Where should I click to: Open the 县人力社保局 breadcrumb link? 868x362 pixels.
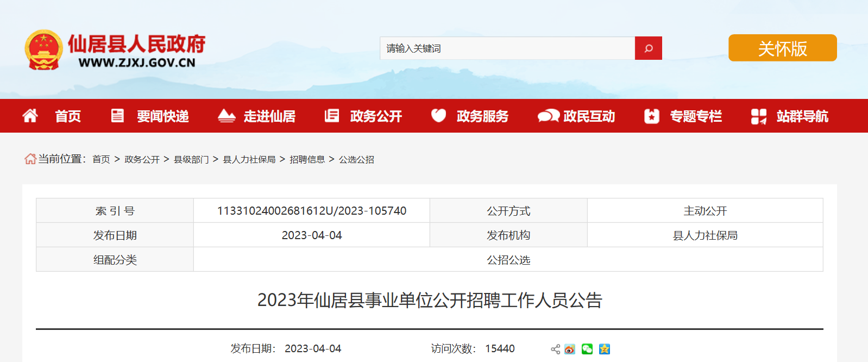pos(249,159)
